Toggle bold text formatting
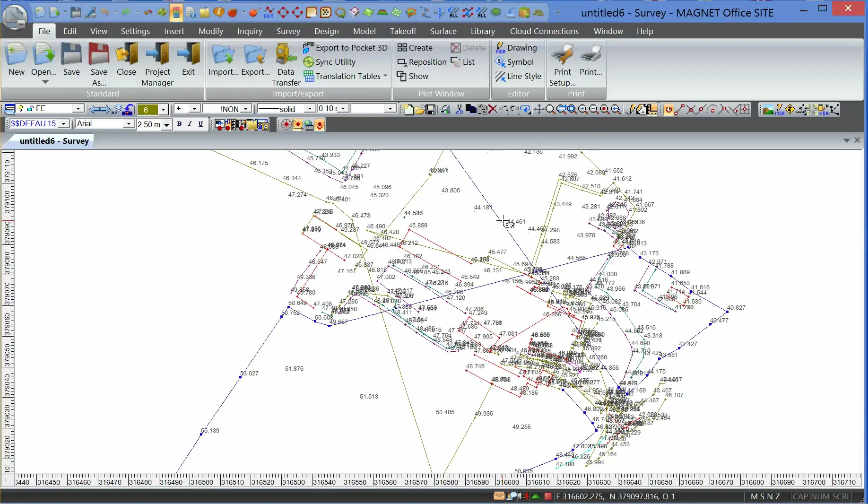The height and width of the screenshot is (504, 868). [x=179, y=124]
